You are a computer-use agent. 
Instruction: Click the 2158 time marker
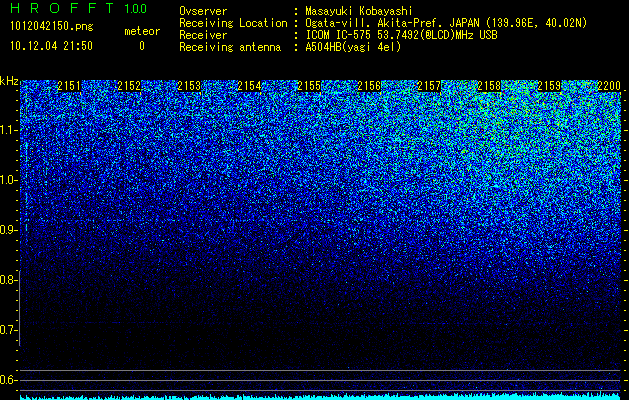(x=489, y=86)
